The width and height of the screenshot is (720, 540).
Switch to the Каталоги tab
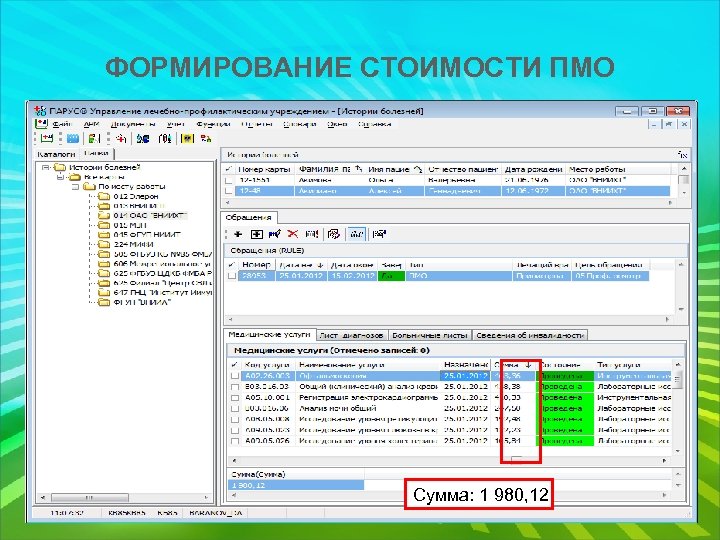point(56,154)
